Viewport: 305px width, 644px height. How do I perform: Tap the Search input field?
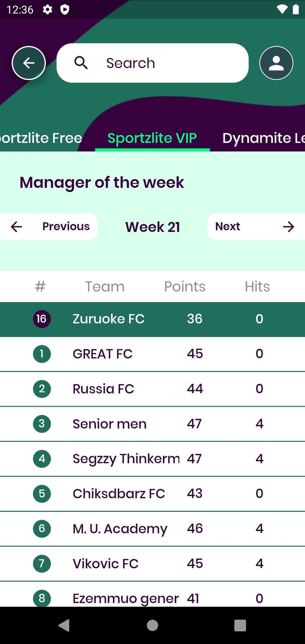(x=152, y=63)
